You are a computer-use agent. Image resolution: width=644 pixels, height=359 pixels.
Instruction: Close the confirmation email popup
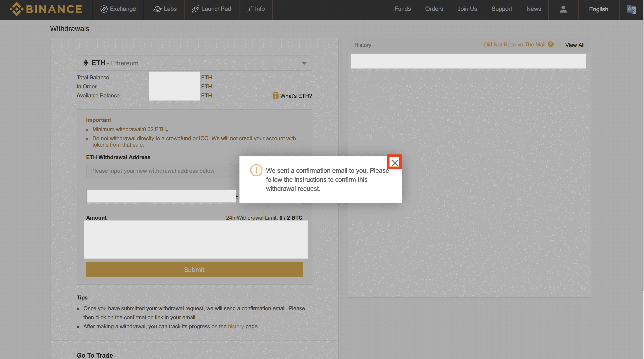(395, 163)
